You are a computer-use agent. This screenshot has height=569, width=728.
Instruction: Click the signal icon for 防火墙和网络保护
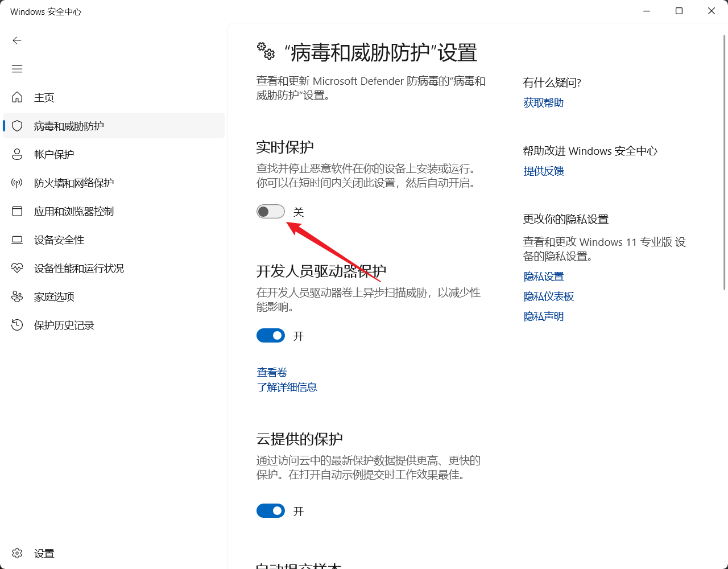coord(17,183)
